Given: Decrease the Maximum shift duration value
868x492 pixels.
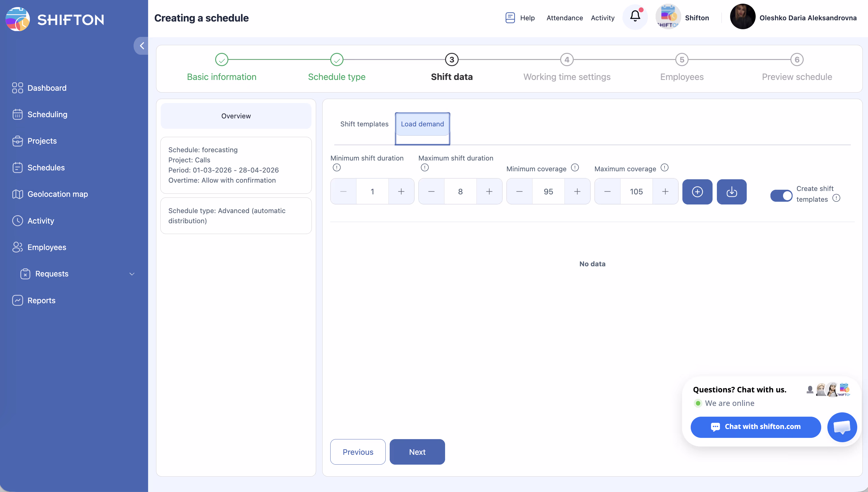Looking at the screenshot, I should click(431, 192).
